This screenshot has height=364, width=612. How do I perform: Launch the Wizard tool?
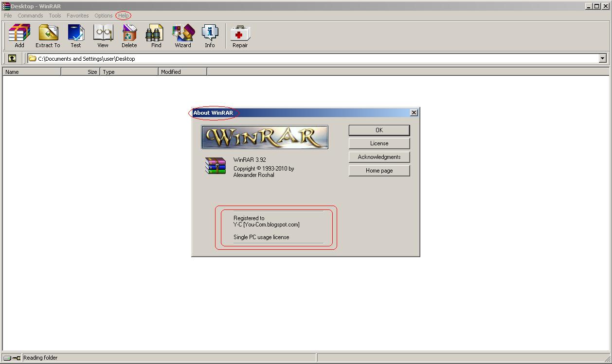(183, 36)
